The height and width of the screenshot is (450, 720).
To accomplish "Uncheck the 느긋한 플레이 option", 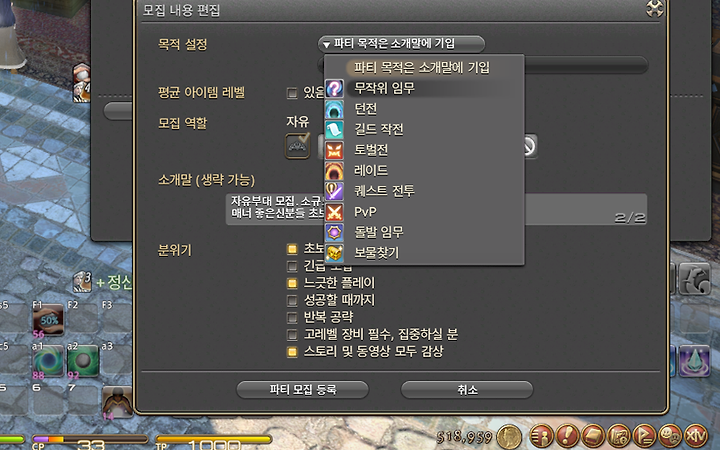I will click(292, 283).
